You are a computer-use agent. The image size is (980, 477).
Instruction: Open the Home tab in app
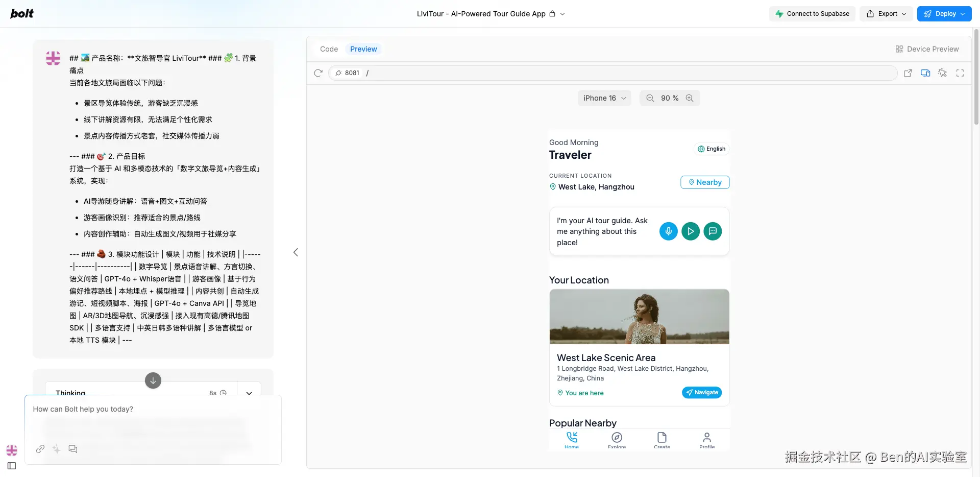click(572, 440)
